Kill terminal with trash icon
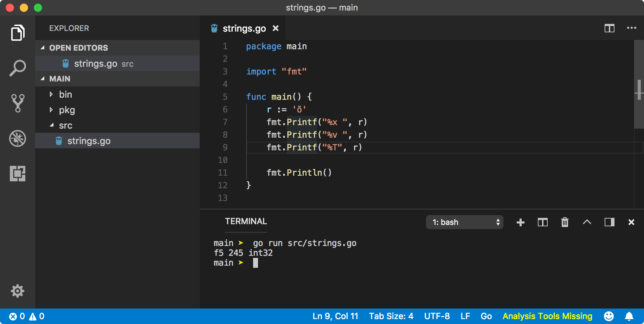The image size is (644, 324). (x=565, y=222)
